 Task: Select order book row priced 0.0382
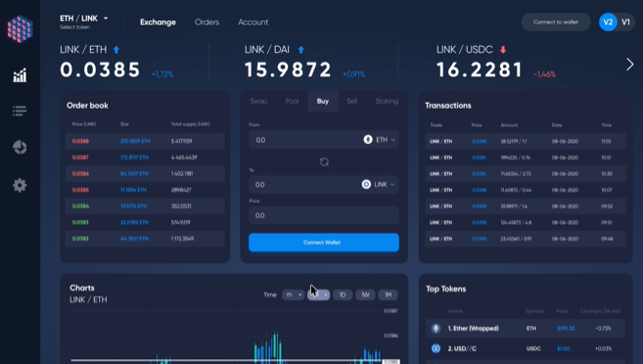pos(145,239)
